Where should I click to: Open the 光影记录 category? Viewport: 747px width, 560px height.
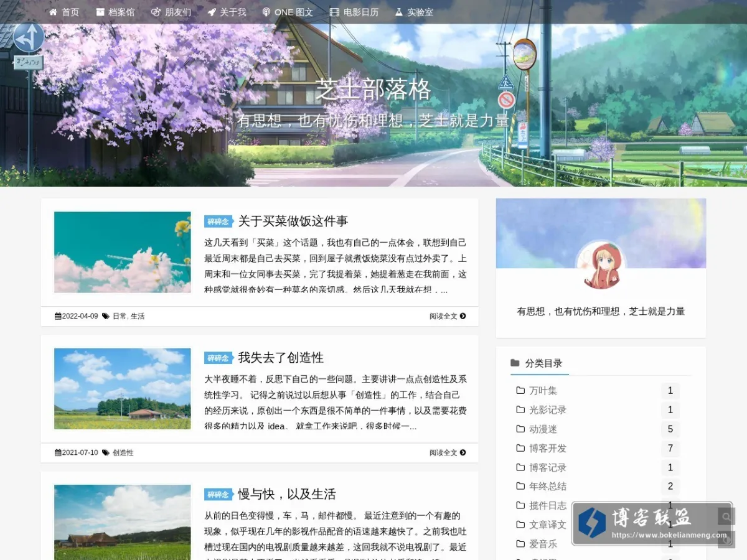pos(548,410)
